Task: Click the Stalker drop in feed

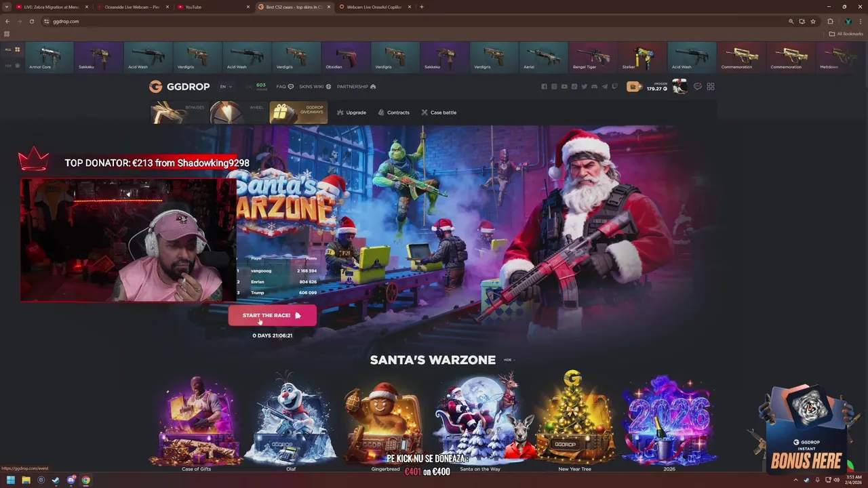Action: point(642,56)
